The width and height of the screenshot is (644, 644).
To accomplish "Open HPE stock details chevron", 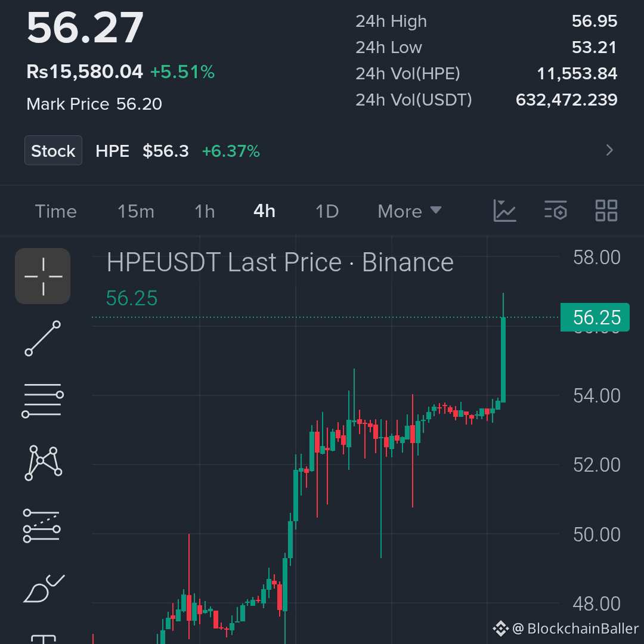I will pos(609,150).
